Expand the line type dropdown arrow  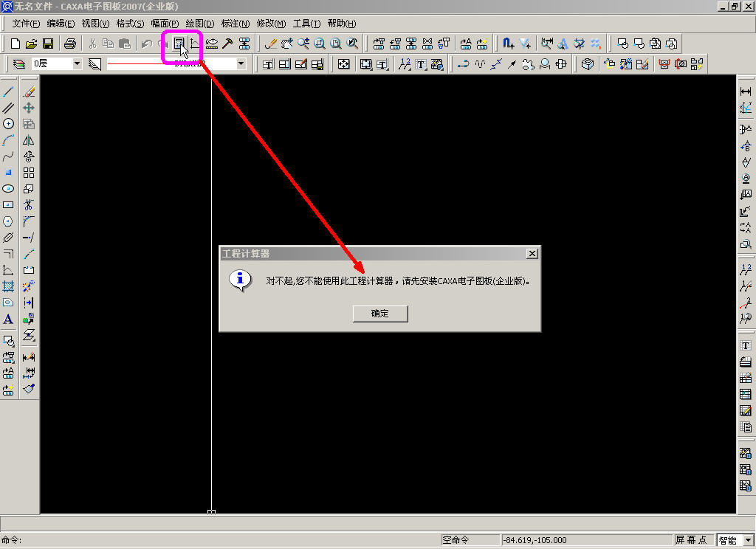point(241,63)
